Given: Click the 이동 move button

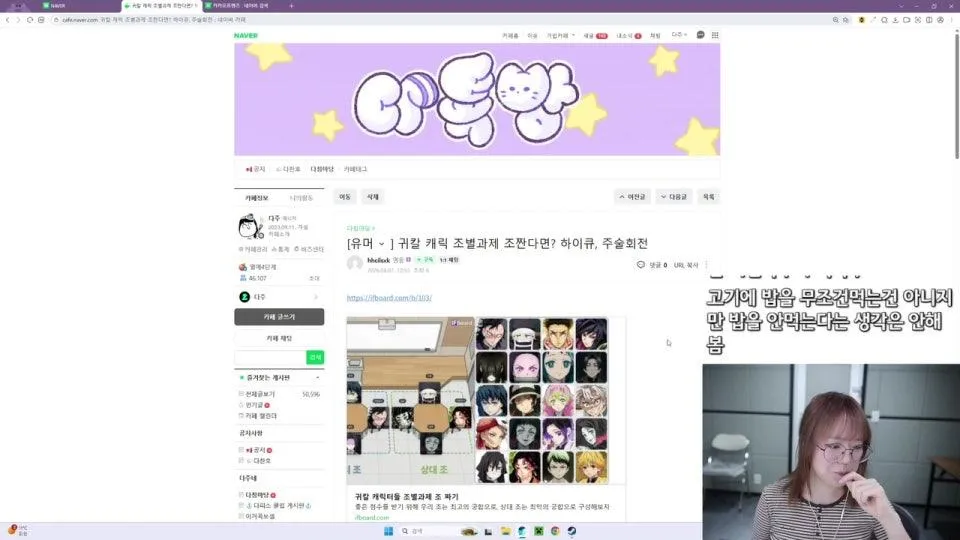Looking at the screenshot, I should (x=345, y=197).
